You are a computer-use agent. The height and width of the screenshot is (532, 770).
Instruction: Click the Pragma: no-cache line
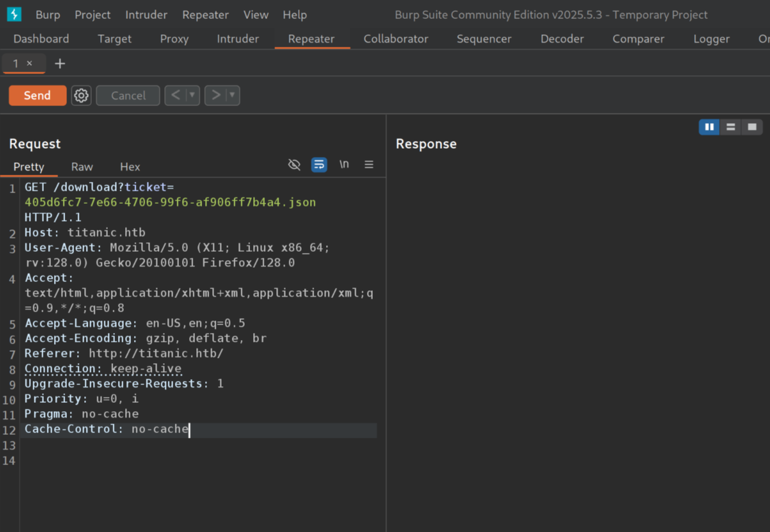pyautogui.click(x=81, y=414)
